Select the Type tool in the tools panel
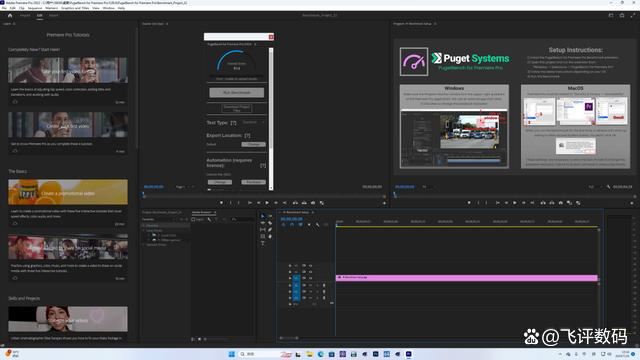This screenshot has height=360, width=640. (262, 243)
